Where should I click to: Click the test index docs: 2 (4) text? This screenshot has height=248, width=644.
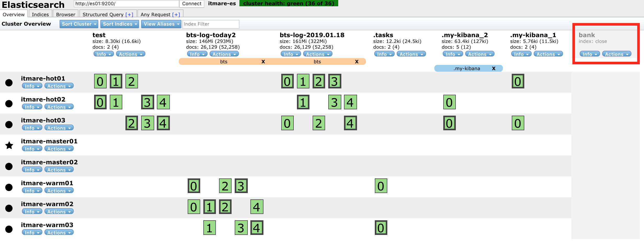click(106, 47)
